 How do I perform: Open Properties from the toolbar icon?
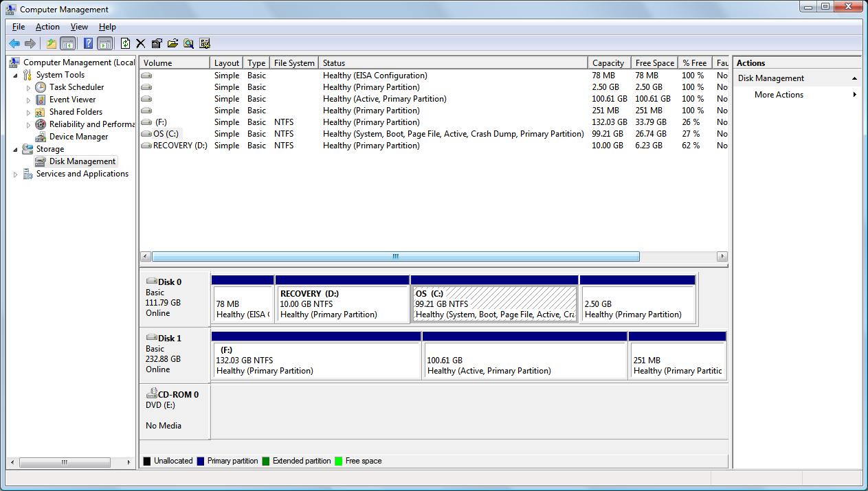(x=157, y=43)
